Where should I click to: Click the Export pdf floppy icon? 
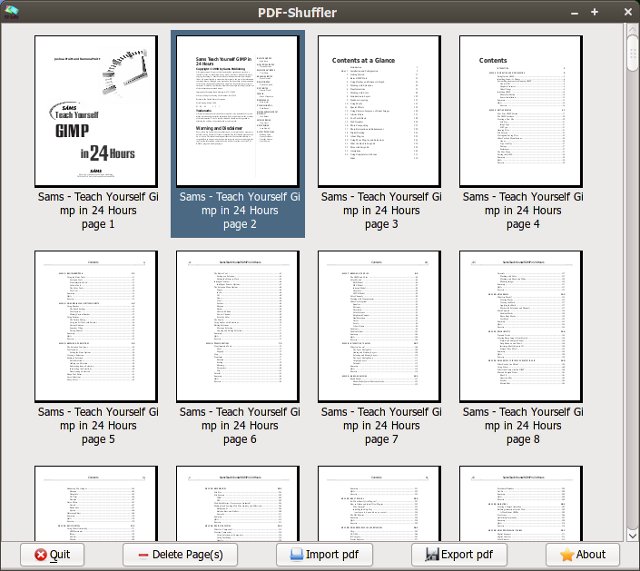(432, 554)
